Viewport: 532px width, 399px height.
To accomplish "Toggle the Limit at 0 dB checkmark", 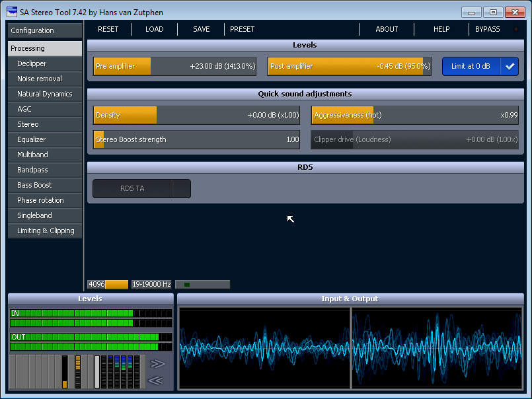I will [x=510, y=66].
